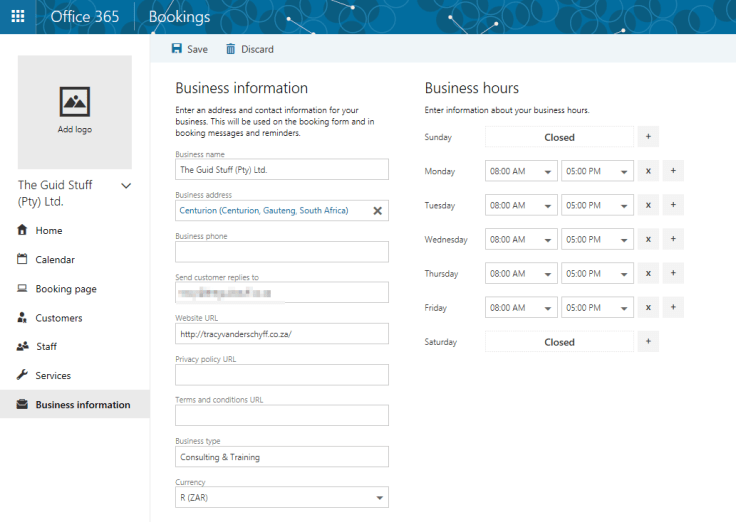This screenshot has height=522, width=736.
Task: Add another time slot for Tuesday
Action: click(x=673, y=205)
